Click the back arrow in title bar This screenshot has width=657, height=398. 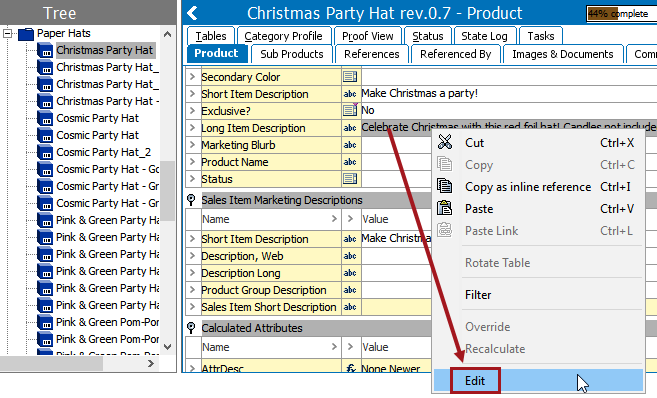point(192,13)
